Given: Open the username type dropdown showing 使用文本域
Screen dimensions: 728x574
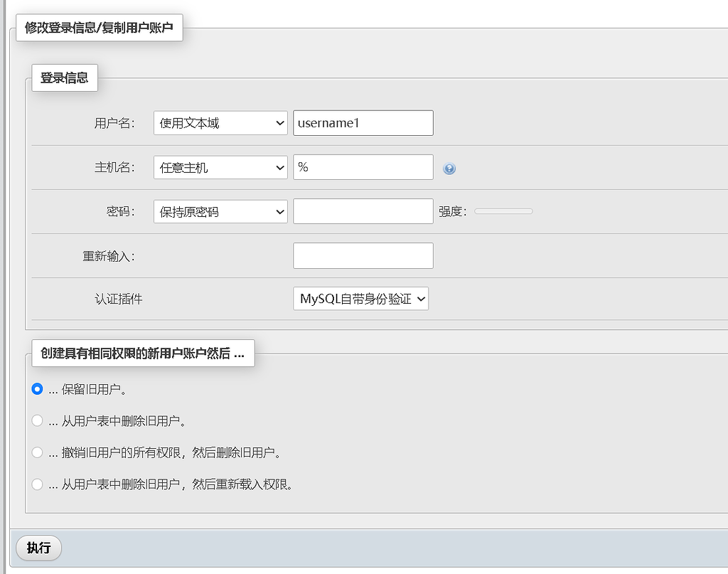Looking at the screenshot, I should 220,122.
